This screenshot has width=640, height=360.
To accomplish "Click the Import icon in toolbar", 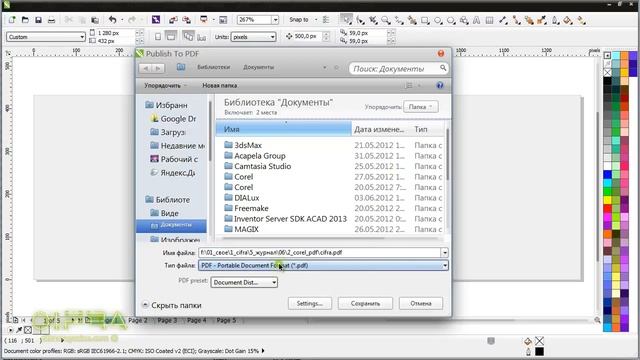I will coord(173,20).
